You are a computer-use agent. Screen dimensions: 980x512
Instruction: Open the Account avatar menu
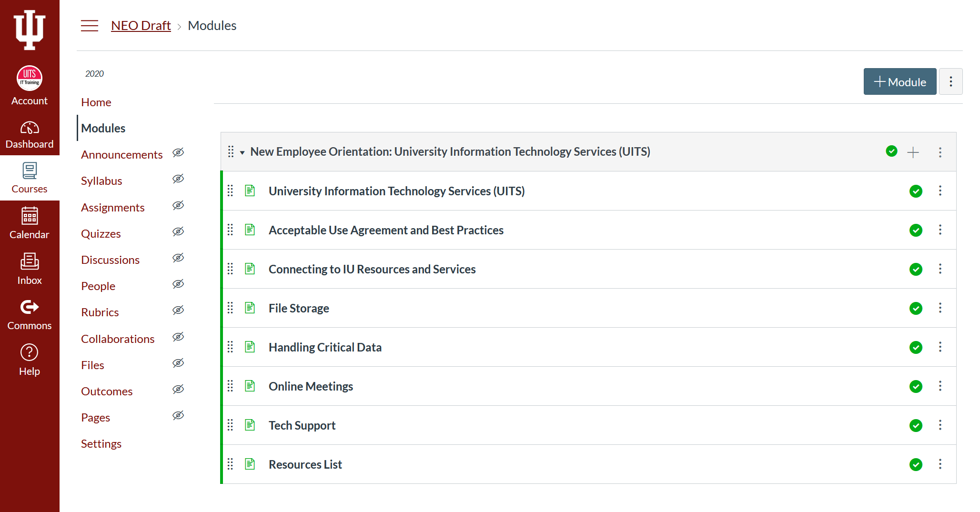(30, 86)
